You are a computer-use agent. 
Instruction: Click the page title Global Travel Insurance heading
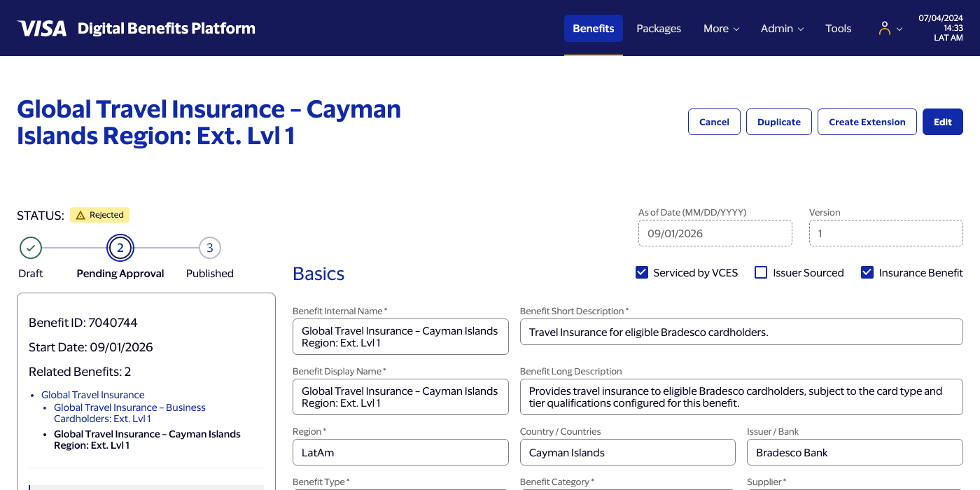point(209,122)
